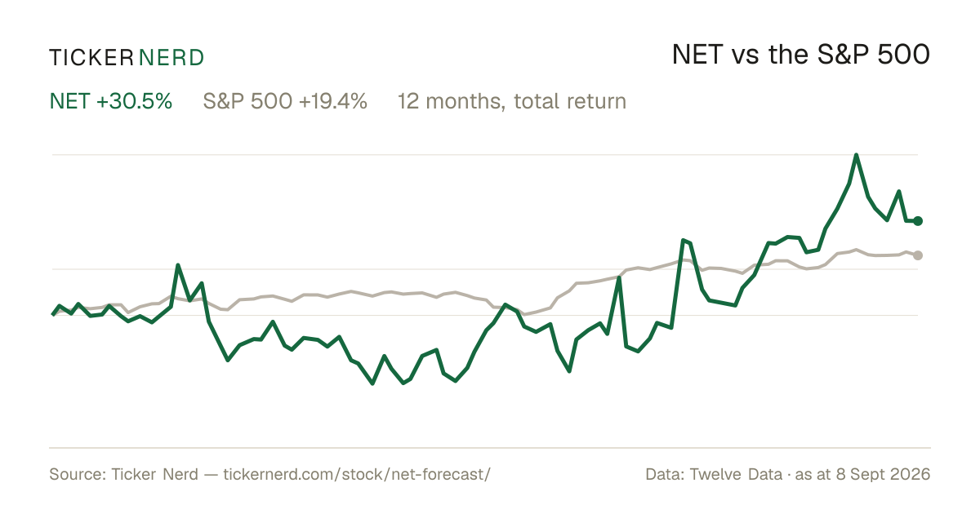Image resolution: width=980 pixels, height=514 pixels.
Task: Click the chart's bottom baseline
Action: point(490,447)
